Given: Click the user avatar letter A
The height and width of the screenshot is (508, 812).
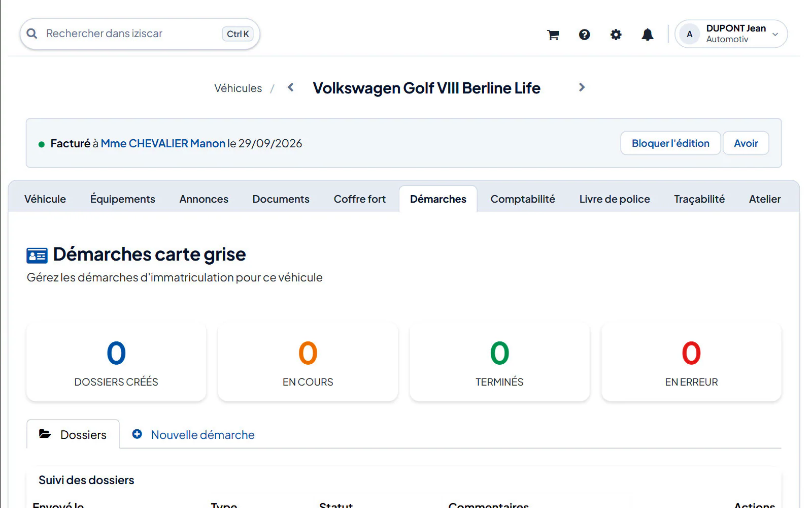Looking at the screenshot, I should coord(689,34).
